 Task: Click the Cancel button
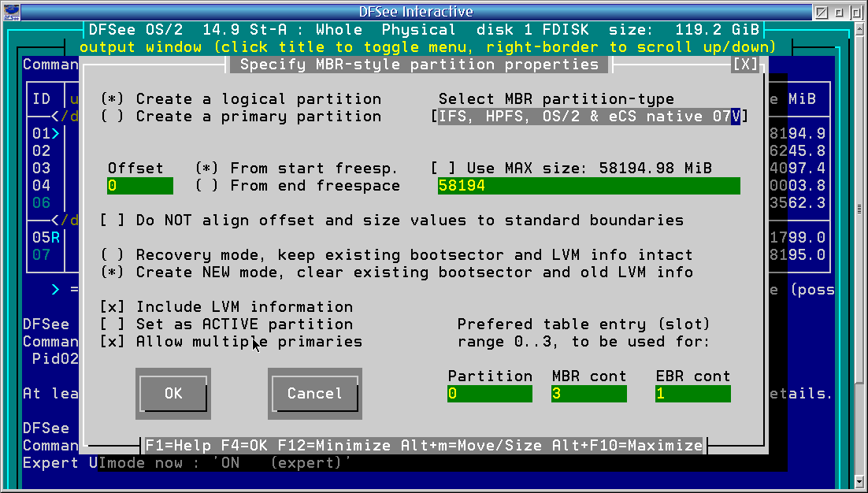coord(314,394)
